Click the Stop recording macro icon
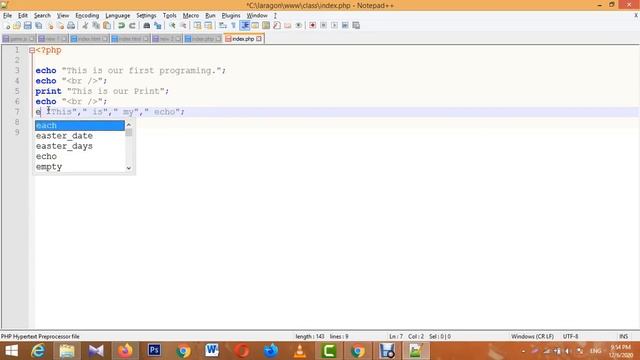The width and height of the screenshot is (640, 360). 323,25
